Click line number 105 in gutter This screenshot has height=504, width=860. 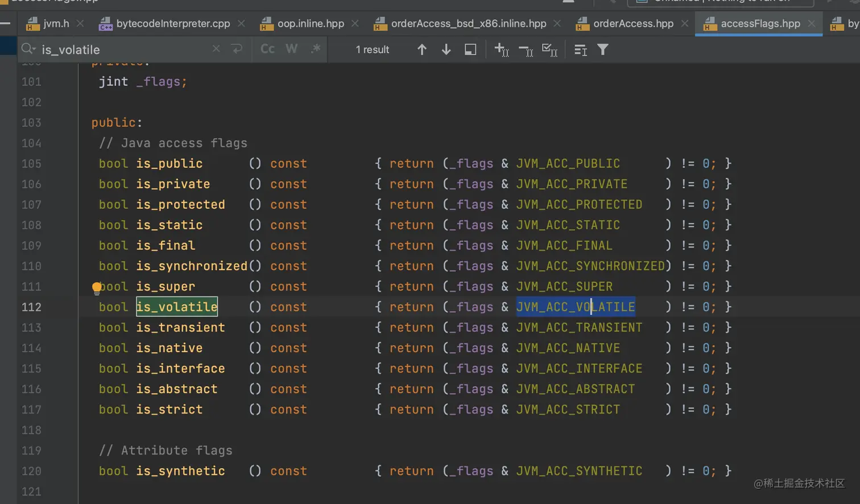point(31,163)
